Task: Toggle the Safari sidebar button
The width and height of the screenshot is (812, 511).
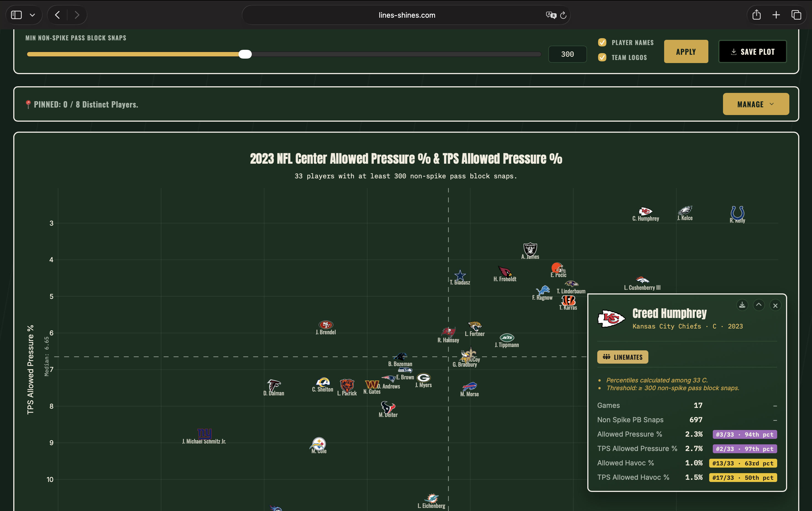Action: pos(16,15)
